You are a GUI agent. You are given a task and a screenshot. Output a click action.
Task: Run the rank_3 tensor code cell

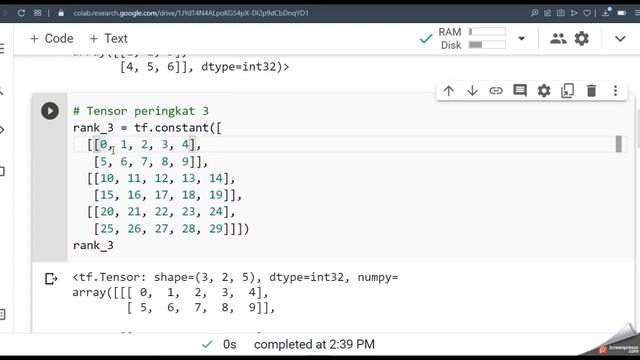tap(50, 111)
